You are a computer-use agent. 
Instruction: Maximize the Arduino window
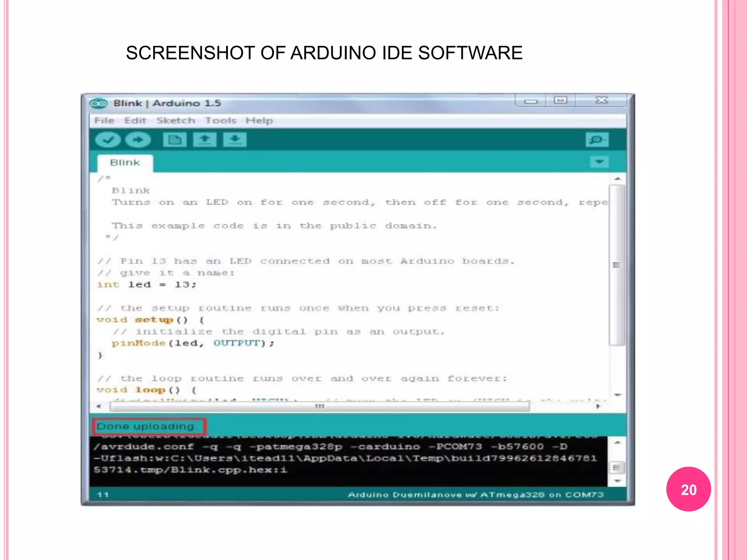tap(561, 101)
